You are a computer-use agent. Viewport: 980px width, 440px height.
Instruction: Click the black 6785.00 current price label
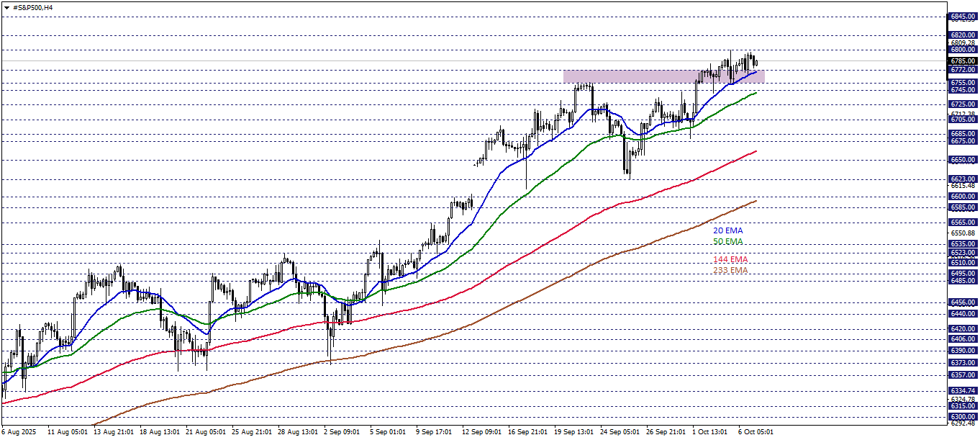(963, 61)
